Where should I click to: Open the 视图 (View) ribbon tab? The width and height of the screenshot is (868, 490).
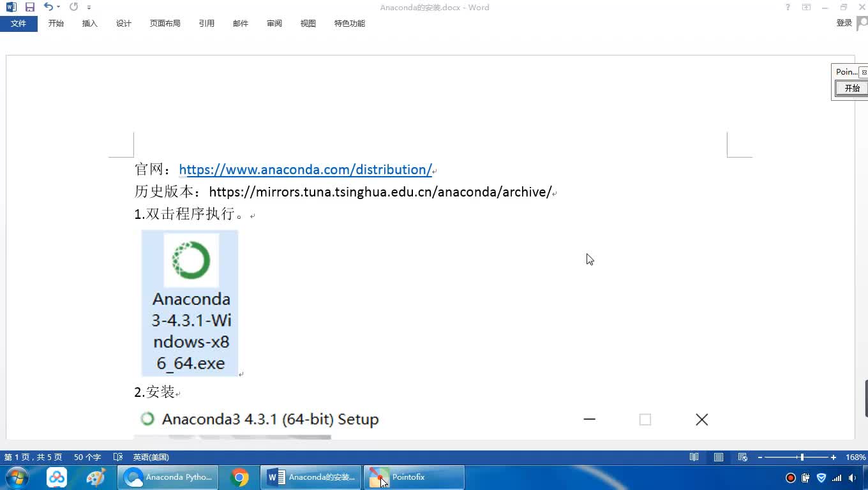(x=308, y=24)
